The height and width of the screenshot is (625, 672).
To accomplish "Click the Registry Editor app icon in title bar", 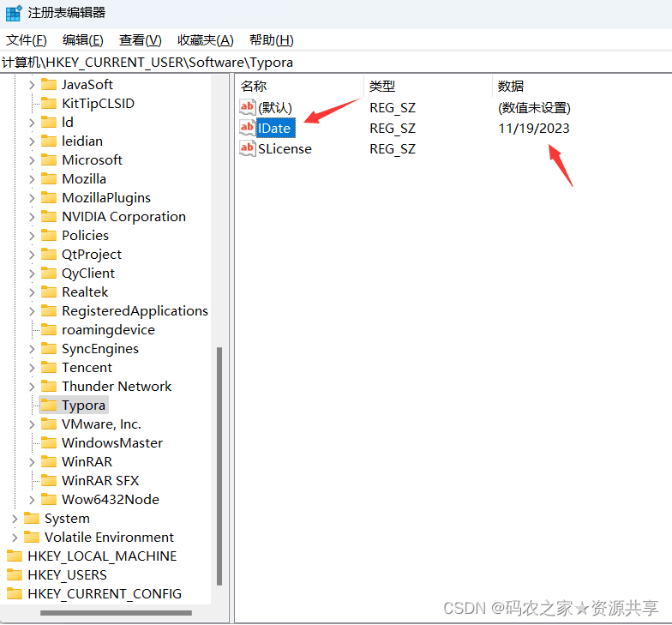I will pyautogui.click(x=14, y=13).
